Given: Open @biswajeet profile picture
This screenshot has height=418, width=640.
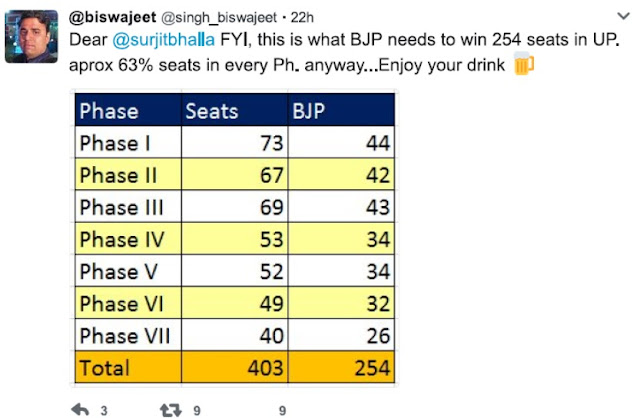Looking at the screenshot, I should [x=31, y=36].
